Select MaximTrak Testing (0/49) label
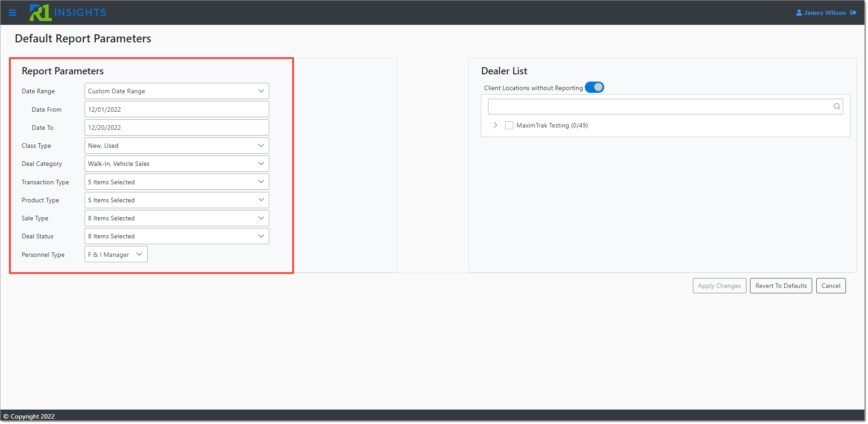 tap(552, 126)
